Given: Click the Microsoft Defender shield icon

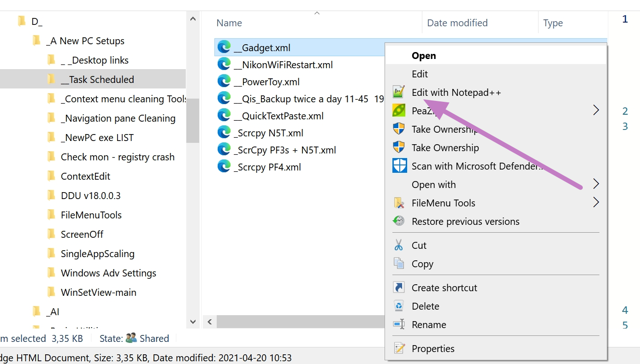Looking at the screenshot, I should point(399,166).
